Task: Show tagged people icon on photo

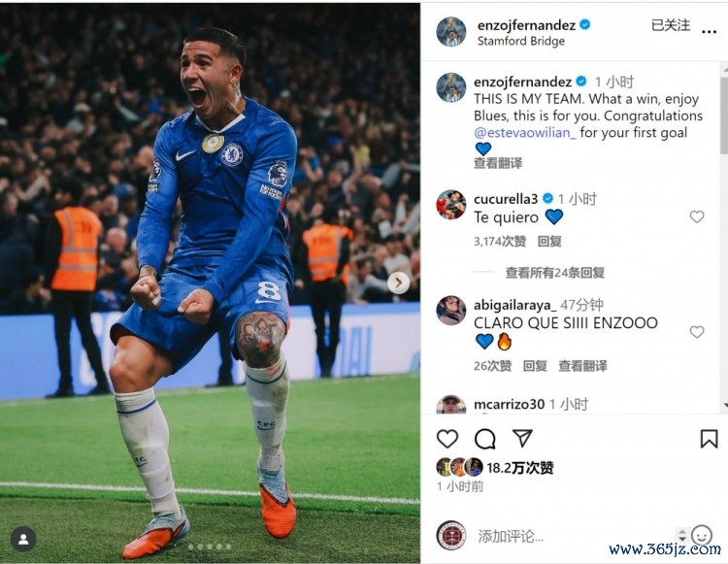Action: tap(23, 539)
